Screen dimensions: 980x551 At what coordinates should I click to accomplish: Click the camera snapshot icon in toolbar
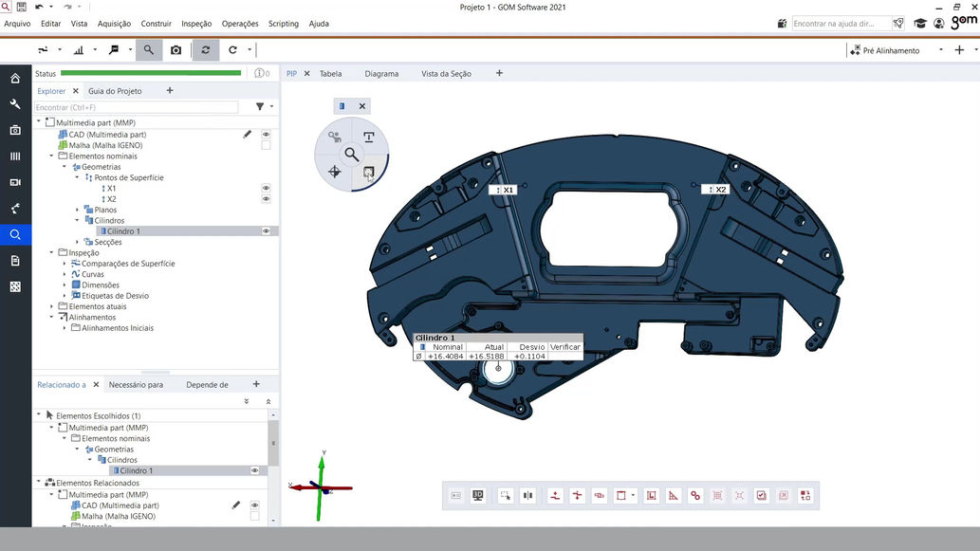pos(176,50)
